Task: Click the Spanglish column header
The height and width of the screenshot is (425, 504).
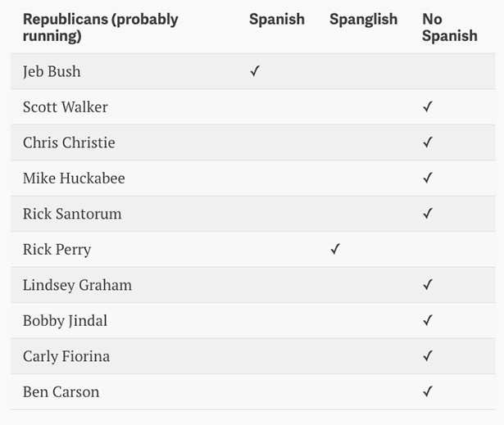Action: [363, 20]
